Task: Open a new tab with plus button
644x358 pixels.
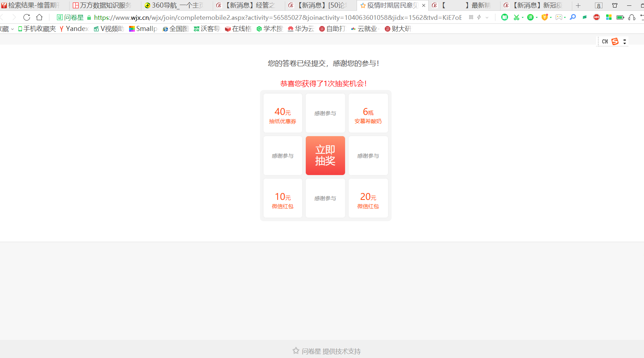Action: [578, 5]
